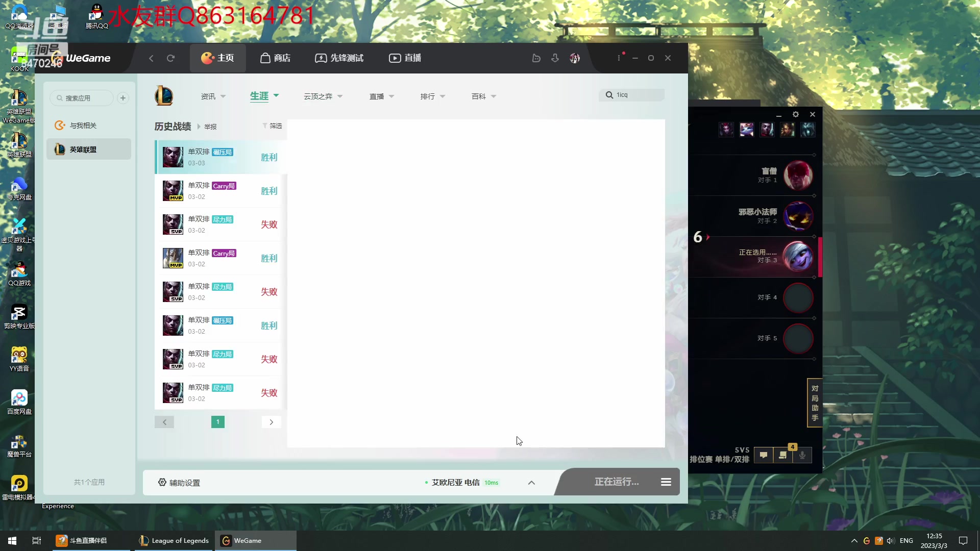This screenshot has width=980, height=551.
Task: Click the chat bubble icon with badge 4
Action: [782, 455]
